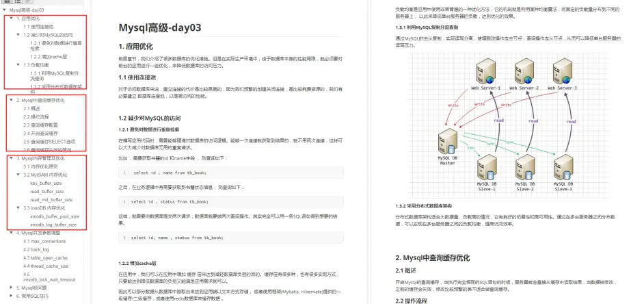Expand the 5. Mysql锁问题 outline section
The width and height of the screenshot is (644, 304).
[12, 288]
